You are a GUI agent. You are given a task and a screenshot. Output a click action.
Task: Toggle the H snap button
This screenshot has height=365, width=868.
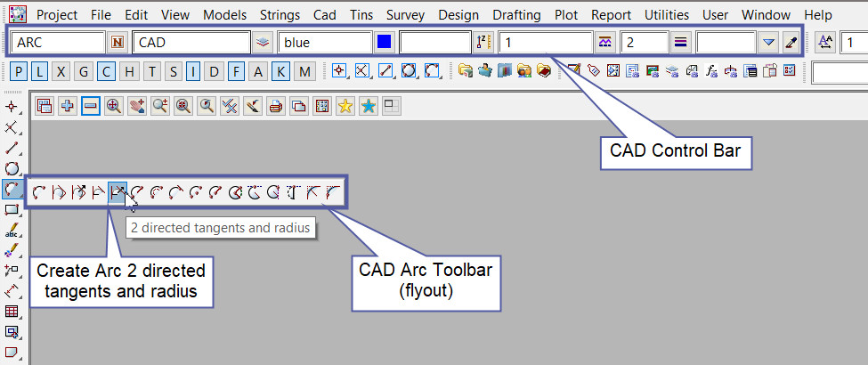(129, 71)
